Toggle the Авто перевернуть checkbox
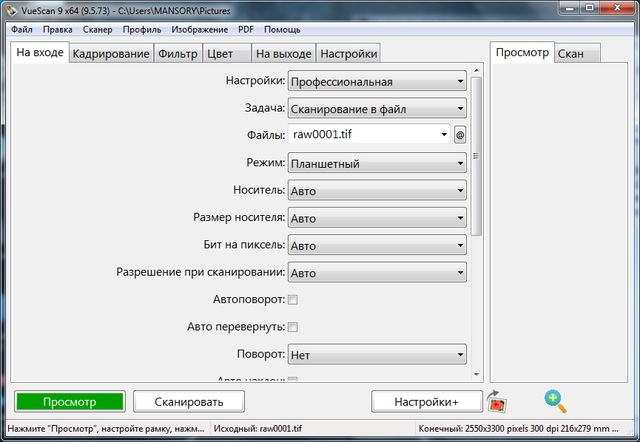The height and width of the screenshot is (442, 640). click(x=293, y=327)
